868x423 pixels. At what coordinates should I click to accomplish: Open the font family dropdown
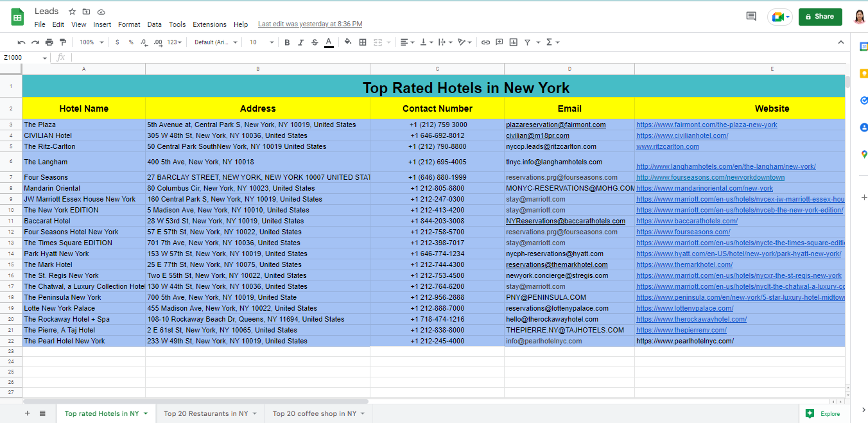point(216,42)
